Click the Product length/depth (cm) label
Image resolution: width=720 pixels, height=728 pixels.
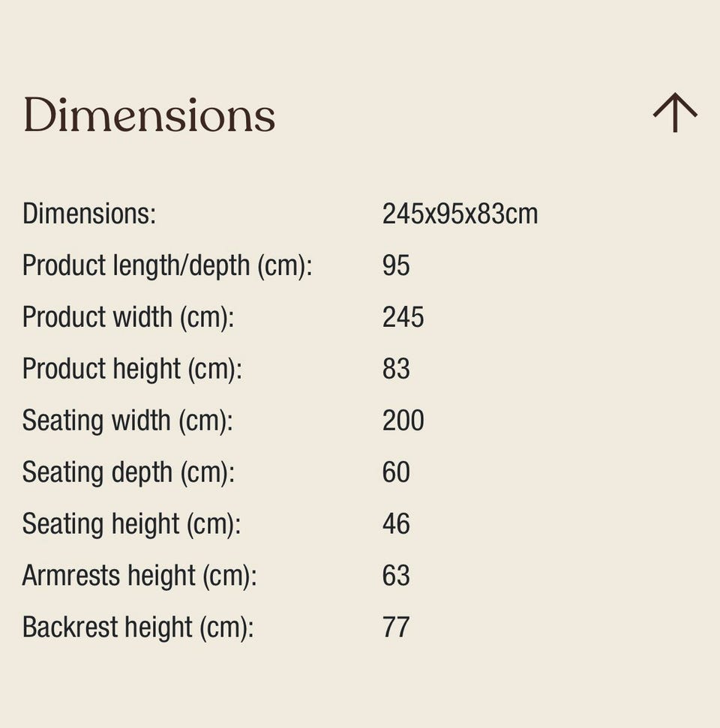click(x=167, y=266)
